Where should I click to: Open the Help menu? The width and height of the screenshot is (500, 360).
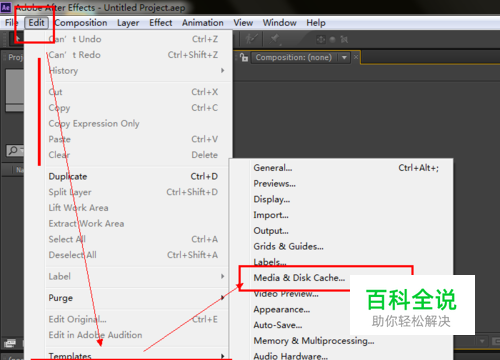click(x=316, y=23)
